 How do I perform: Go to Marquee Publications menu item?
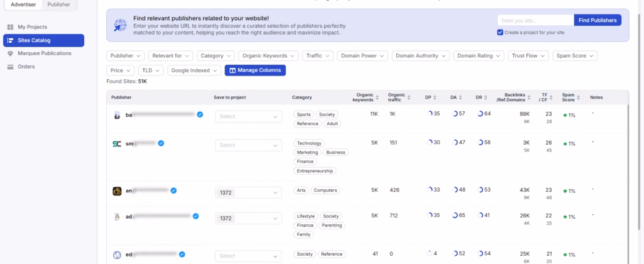(x=44, y=53)
